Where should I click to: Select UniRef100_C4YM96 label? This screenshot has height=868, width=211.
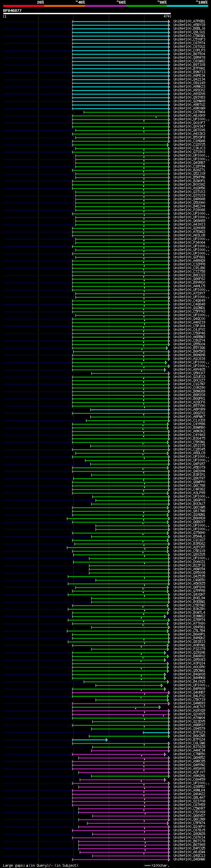189,424
